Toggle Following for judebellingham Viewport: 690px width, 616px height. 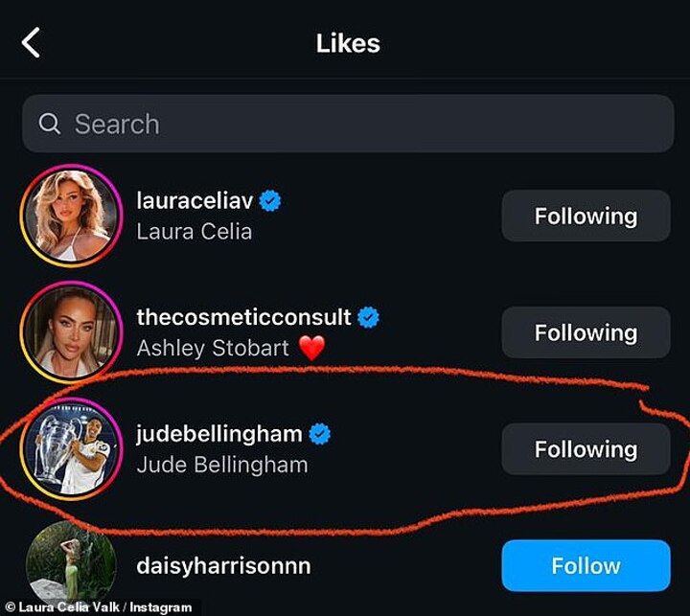[586, 449]
